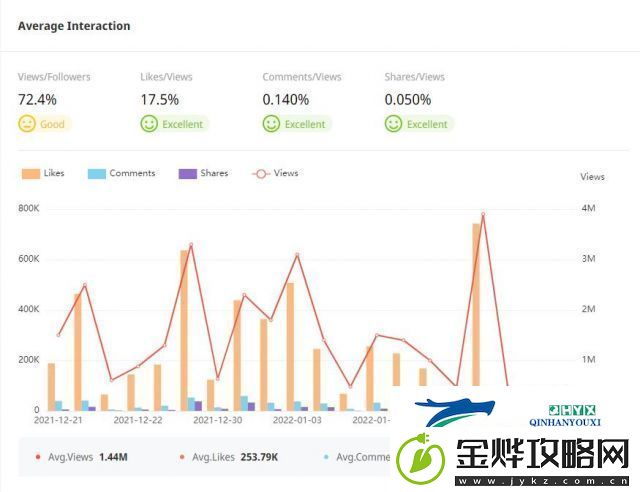Image resolution: width=640 pixels, height=492 pixels.
Task: Click the Excellent smiley under Likes/Views
Action: pos(149,124)
